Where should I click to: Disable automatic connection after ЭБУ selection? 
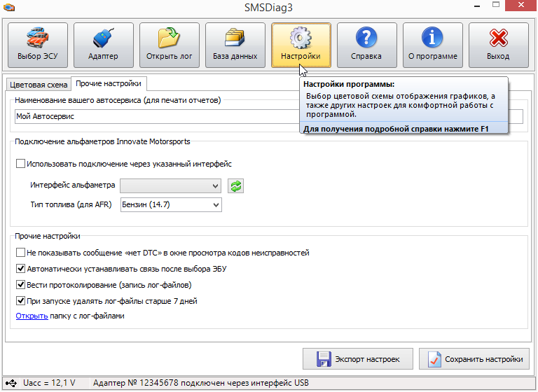pos(20,269)
